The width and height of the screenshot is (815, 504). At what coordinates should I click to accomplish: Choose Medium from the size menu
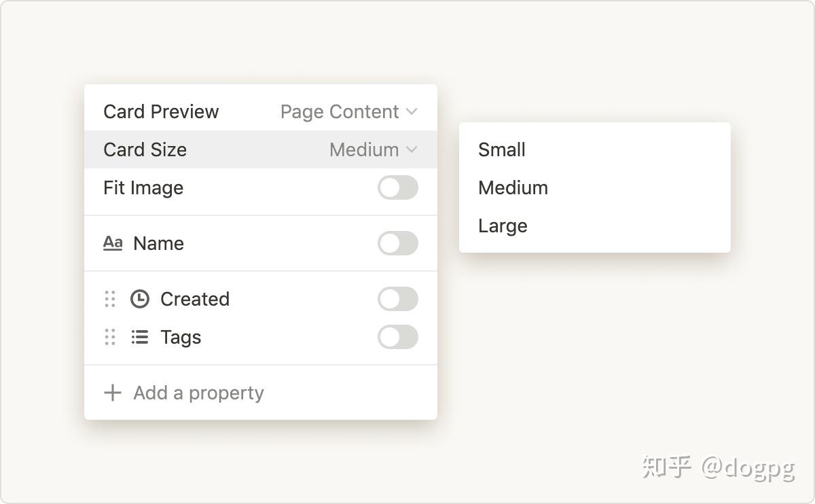pos(513,187)
